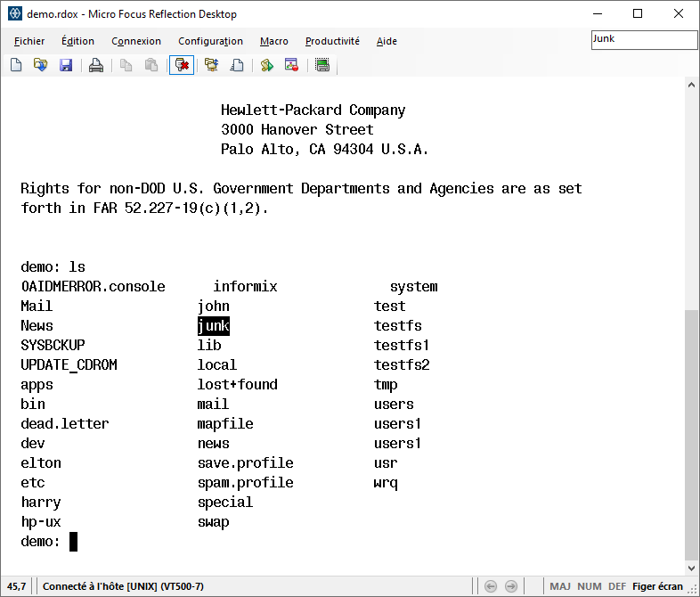Image resolution: width=700 pixels, height=597 pixels.
Task: Click the mapfile entry
Action: [x=225, y=424]
